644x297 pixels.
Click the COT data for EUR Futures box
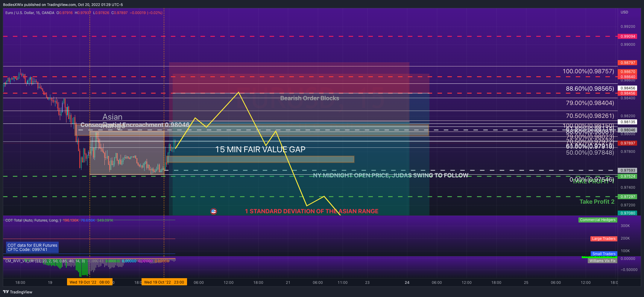tap(32, 247)
